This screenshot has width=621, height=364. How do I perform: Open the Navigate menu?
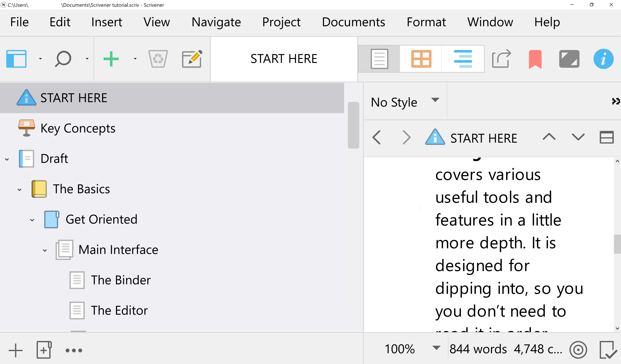click(x=216, y=22)
